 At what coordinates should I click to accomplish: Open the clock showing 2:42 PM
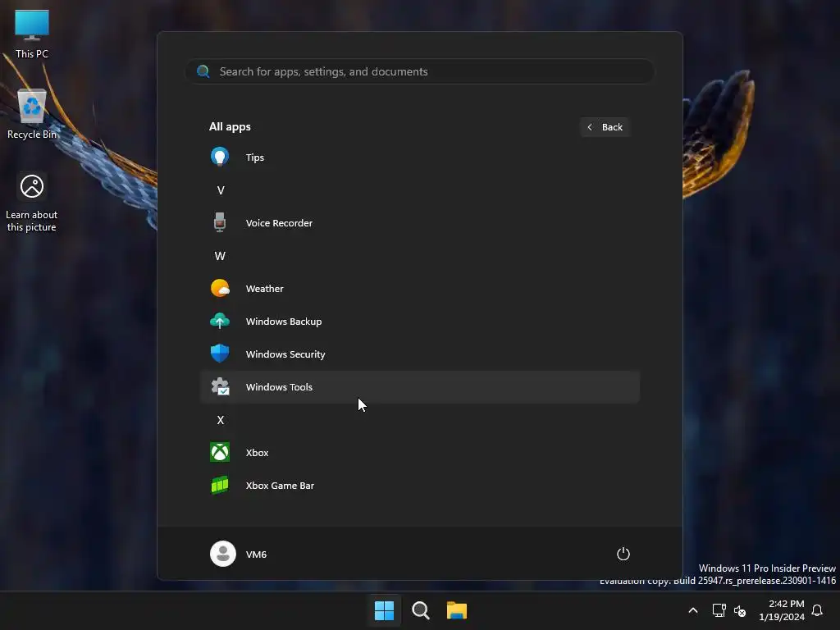pyautogui.click(x=782, y=610)
